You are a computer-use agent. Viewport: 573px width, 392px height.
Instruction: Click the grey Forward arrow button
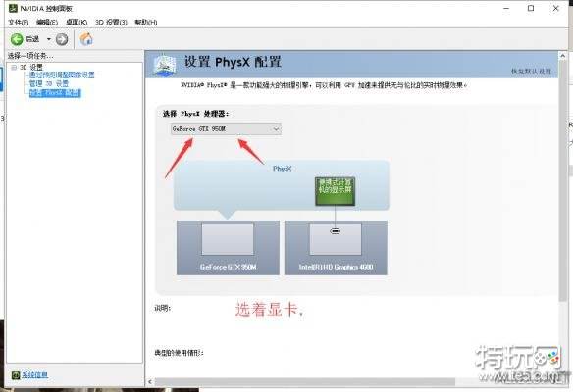click(62, 39)
